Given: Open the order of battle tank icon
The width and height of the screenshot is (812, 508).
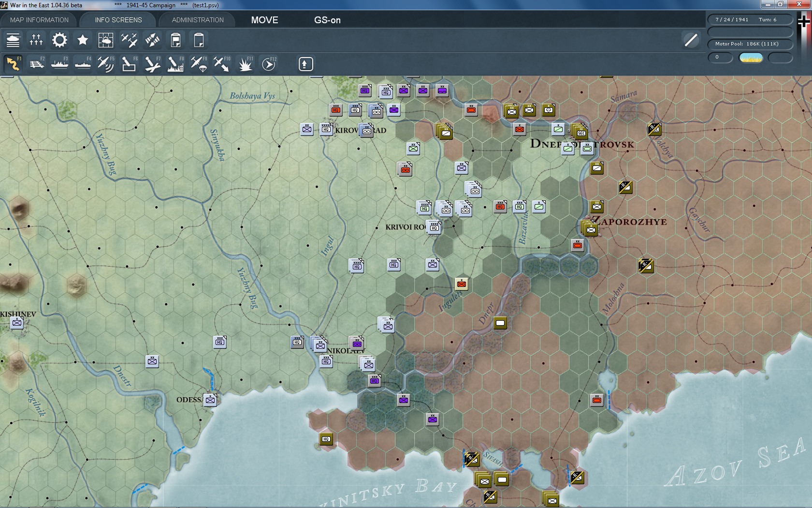Looking at the screenshot, I should point(13,40).
